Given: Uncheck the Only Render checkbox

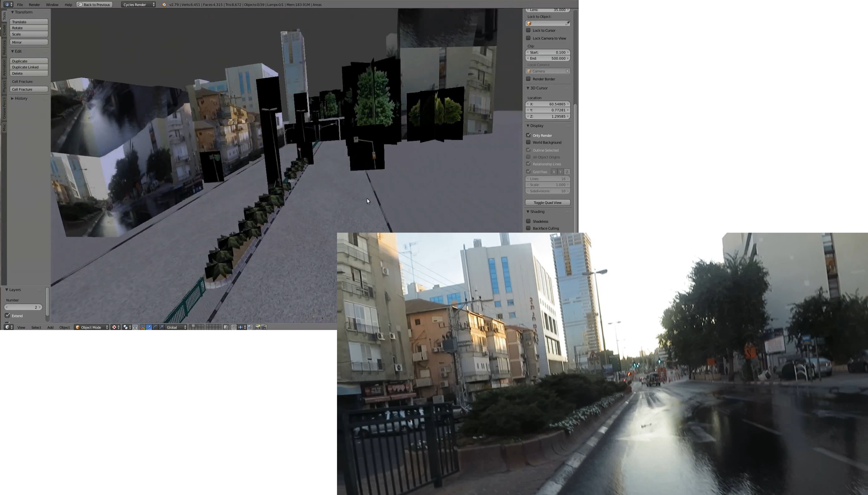Looking at the screenshot, I should click(528, 135).
